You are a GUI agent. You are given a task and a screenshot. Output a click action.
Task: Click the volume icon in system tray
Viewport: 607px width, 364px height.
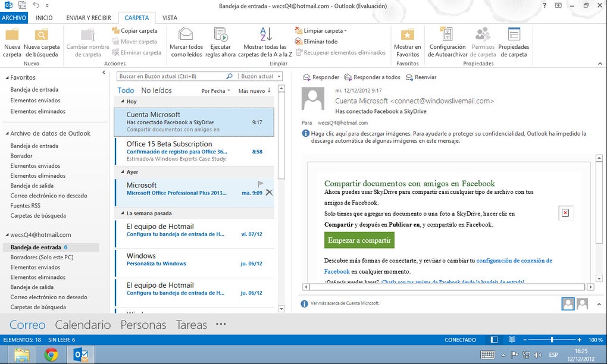(538, 354)
